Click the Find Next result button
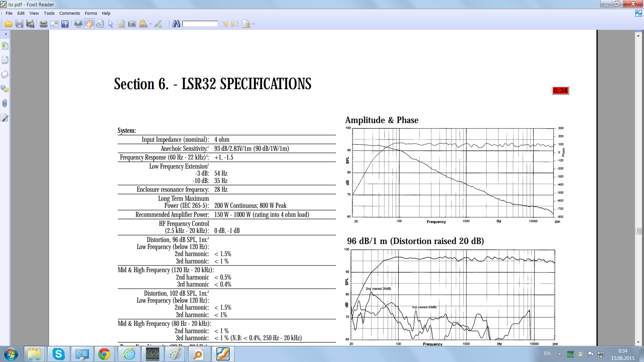The width and height of the screenshot is (644, 362). pos(235,24)
